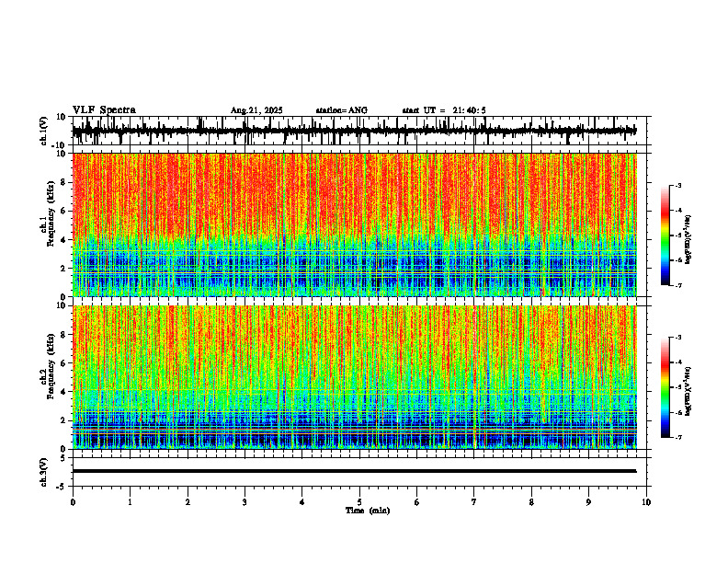This screenshot has height=563, width=728.
Task: Click the ch.1 voltage waveform trace
Action: (354, 131)
